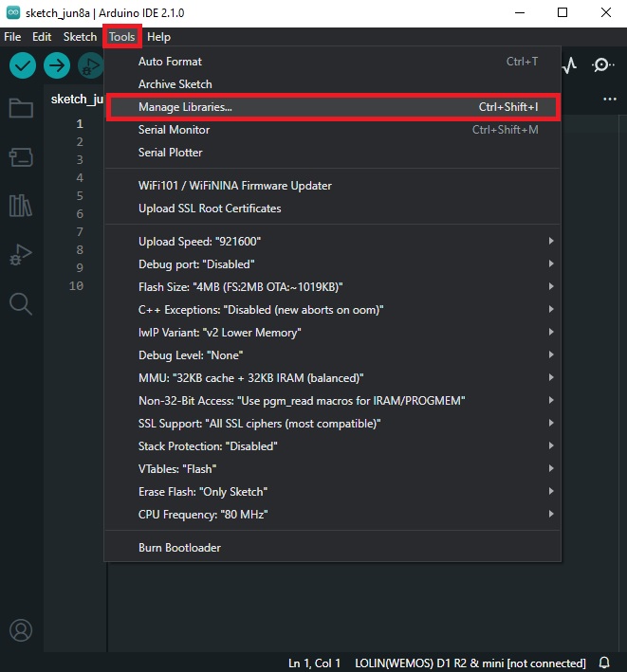The image size is (627, 672).
Task: Expand Erase Flash "Only Sketch" submenu
Action: (333, 491)
